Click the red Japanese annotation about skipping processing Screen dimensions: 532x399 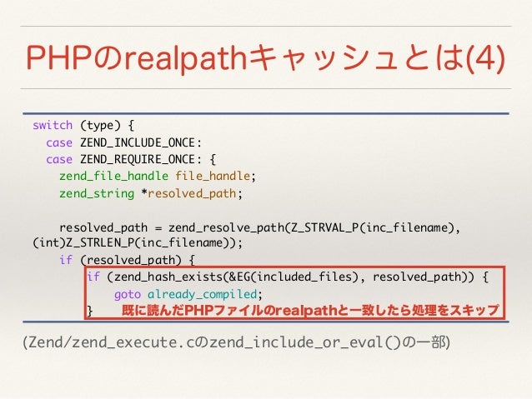[309, 310]
